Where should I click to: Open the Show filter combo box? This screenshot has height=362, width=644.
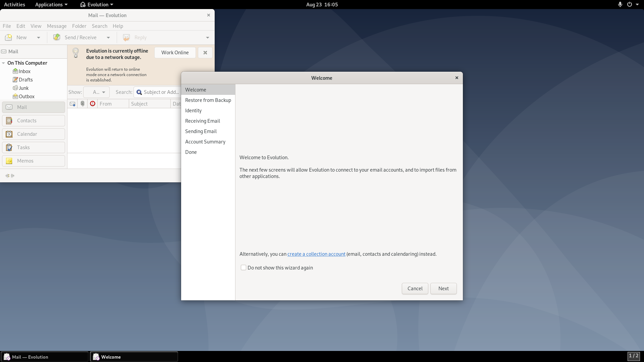[96, 92]
